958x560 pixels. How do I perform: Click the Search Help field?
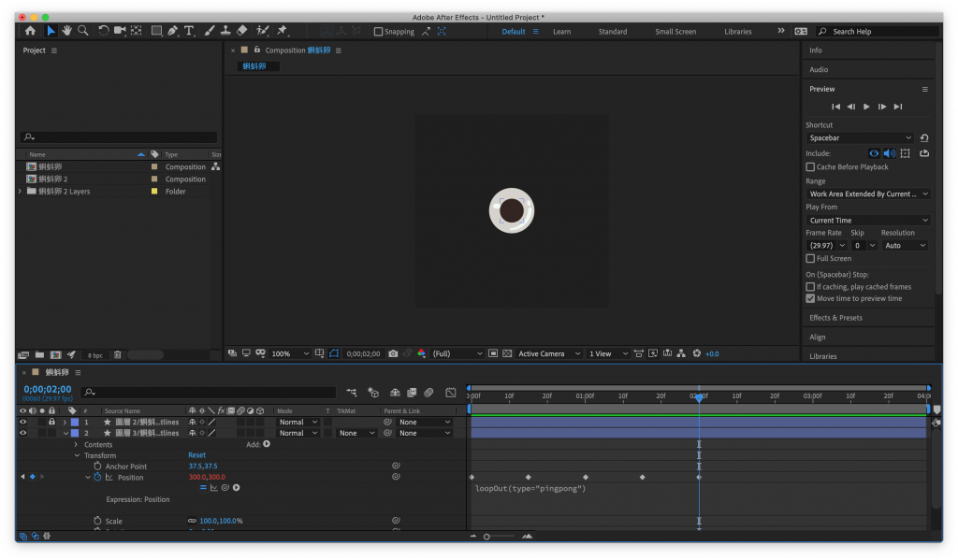coord(877,31)
